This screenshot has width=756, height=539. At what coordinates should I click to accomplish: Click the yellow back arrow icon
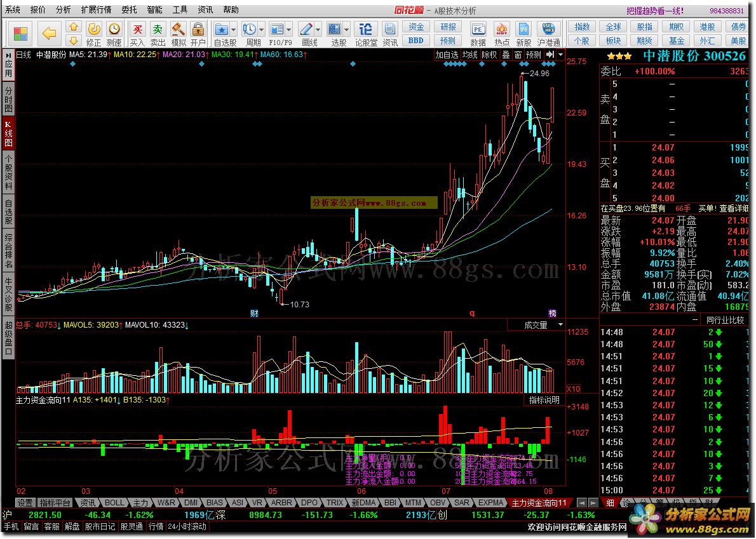49,34
